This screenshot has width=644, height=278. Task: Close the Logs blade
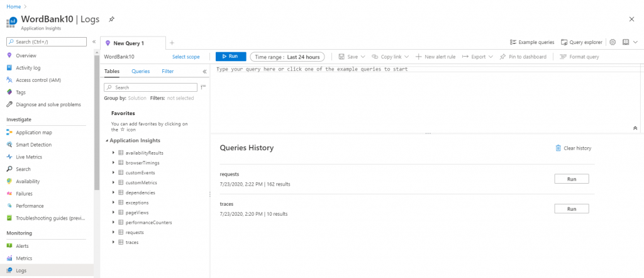point(631,19)
